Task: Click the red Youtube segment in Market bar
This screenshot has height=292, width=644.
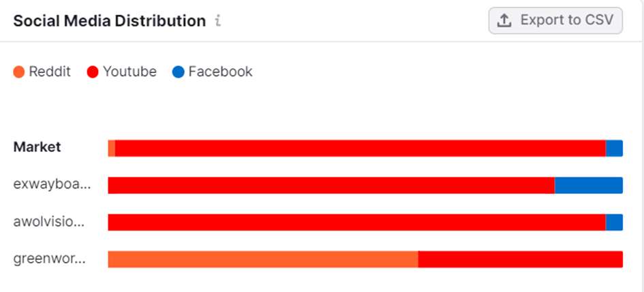Action: 360,148
